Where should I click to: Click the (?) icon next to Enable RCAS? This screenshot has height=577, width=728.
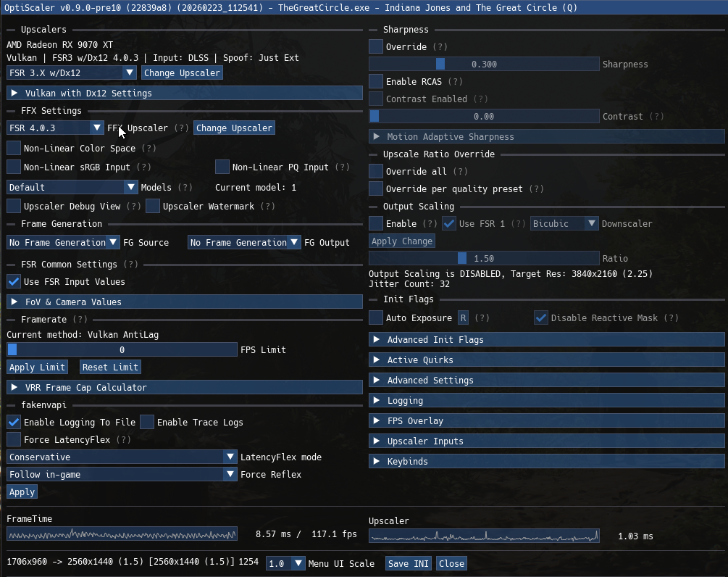[455, 81]
